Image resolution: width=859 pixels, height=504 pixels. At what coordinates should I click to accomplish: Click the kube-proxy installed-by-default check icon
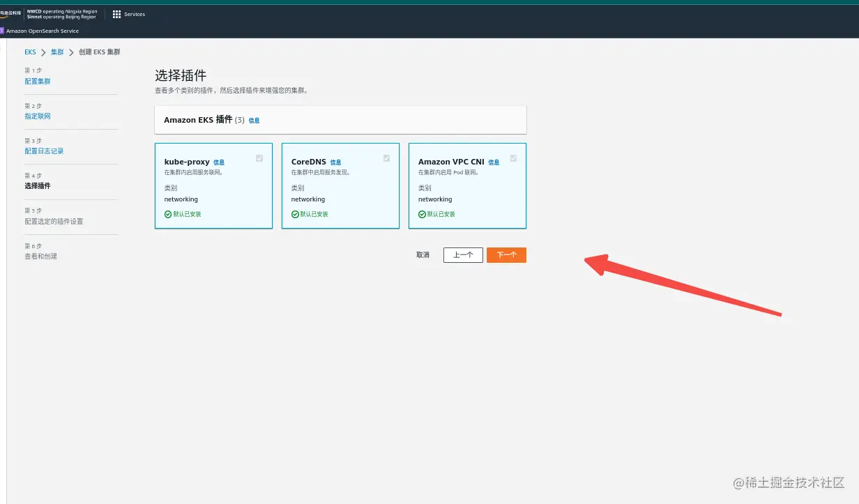168,214
